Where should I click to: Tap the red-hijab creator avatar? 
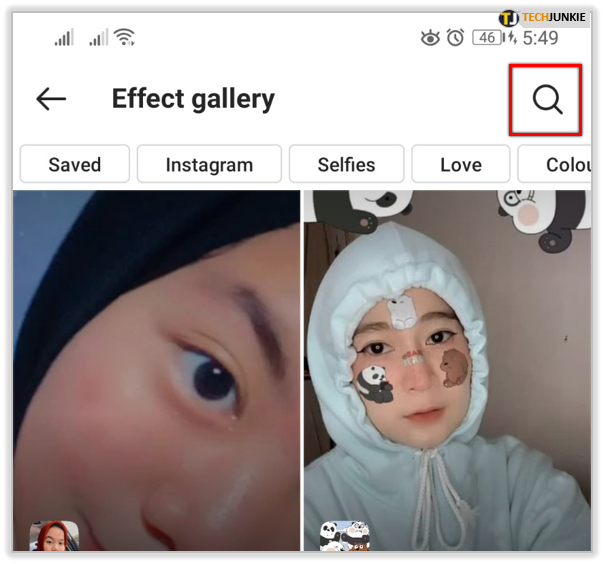(x=54, y=536)
